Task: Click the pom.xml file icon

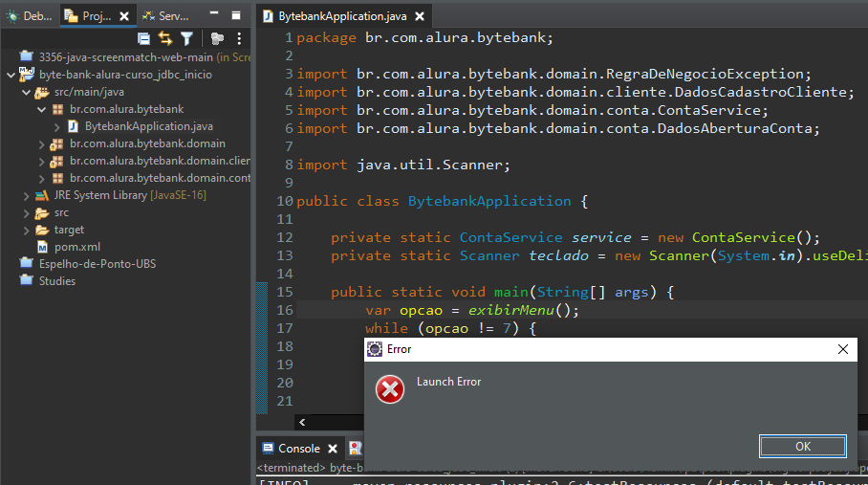Action: [x=43, y=247]
